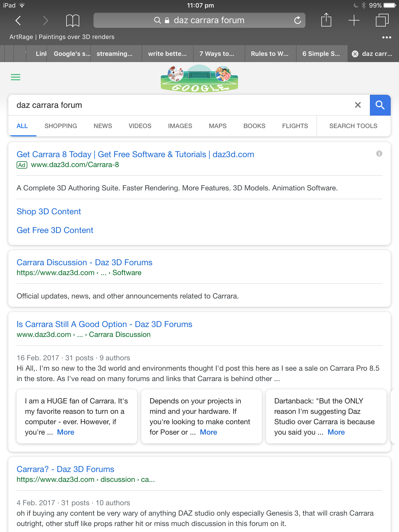
Task: Click the blue Google search button
Action: (x=380, y=105)
